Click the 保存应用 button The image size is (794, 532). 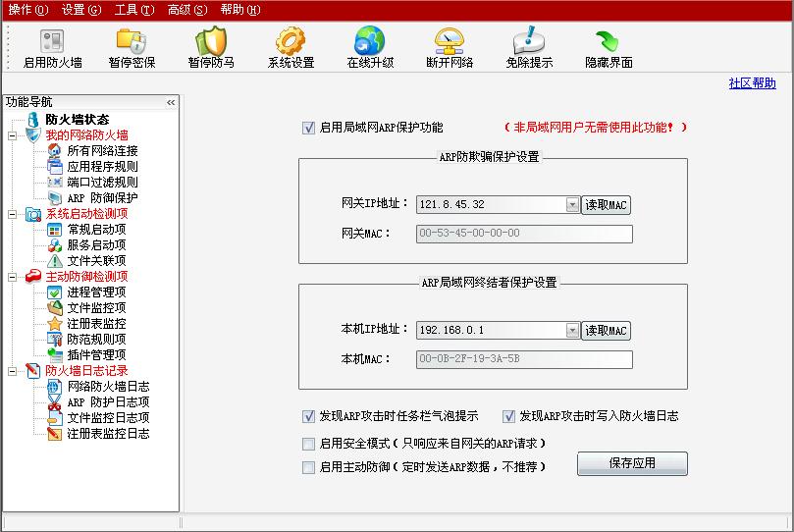click(x=632, y=463)
